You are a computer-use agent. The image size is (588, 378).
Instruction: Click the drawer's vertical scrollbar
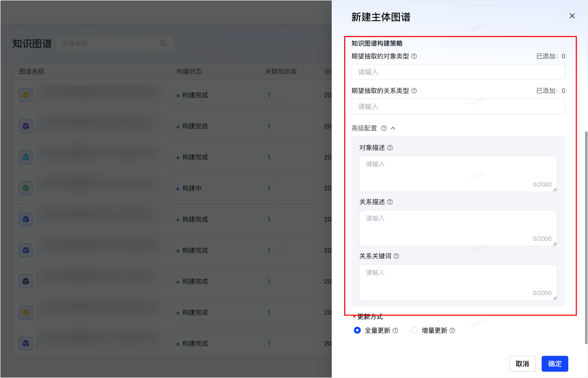(586, 238)
